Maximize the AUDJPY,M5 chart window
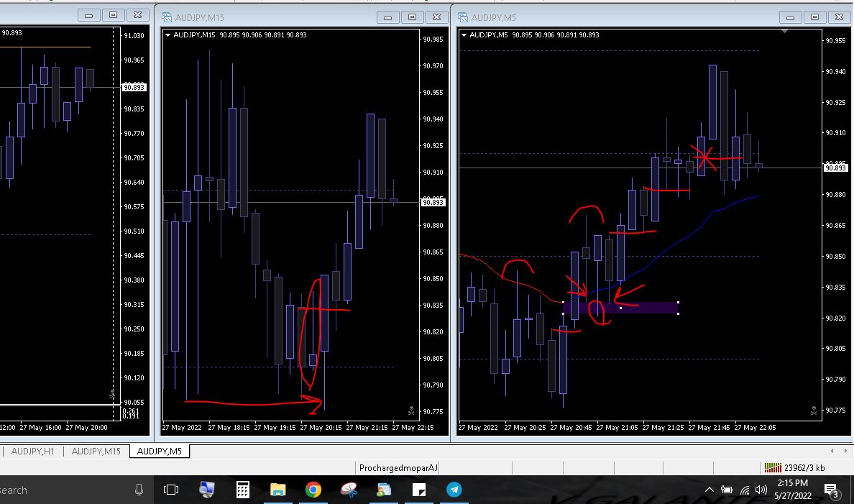 814,17
